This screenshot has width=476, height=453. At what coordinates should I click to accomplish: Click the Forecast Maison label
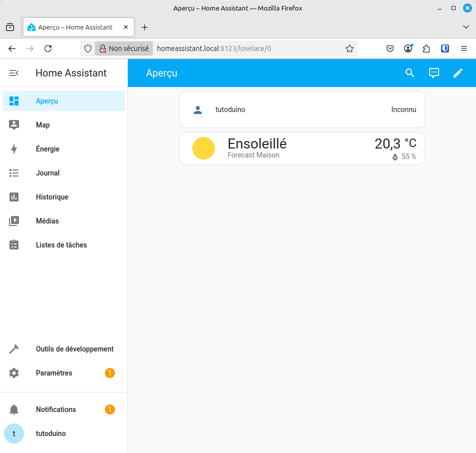tap(253, 155)
